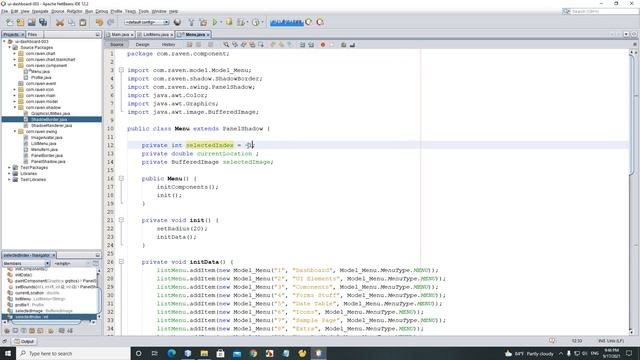Click the Redo arrow toolbar icon
This screenshot has height=360, width=640.
110,22
